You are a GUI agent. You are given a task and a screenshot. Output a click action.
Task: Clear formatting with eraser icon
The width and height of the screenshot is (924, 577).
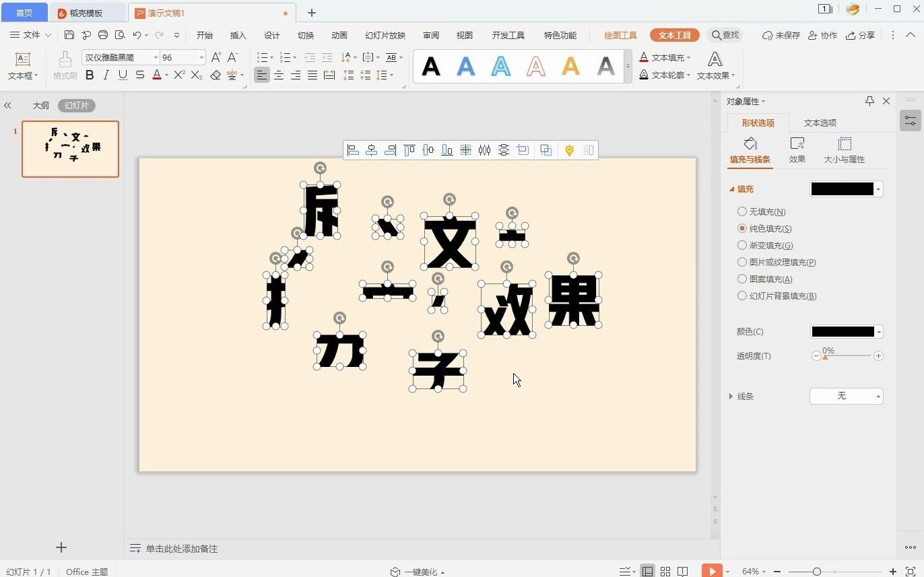point(216,75)
